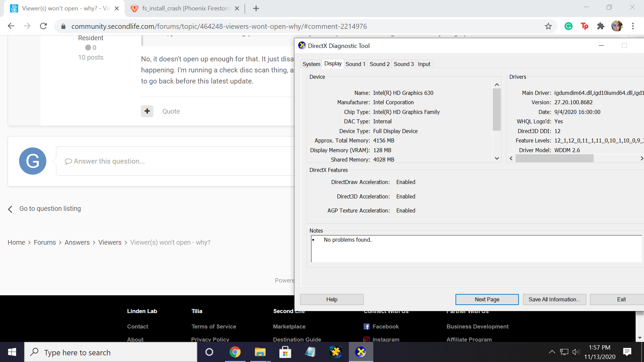This screenshot has width=644, height=362.
Task: Click the Answer this question field
Action: click(x=175, y=161)
